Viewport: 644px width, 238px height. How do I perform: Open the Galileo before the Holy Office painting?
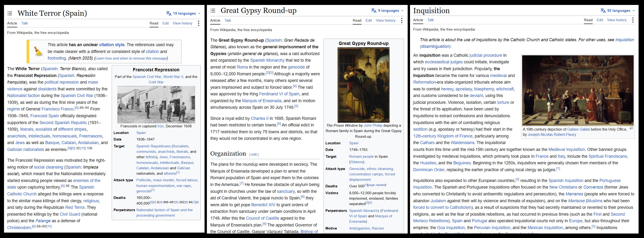[x=578, y=91]
